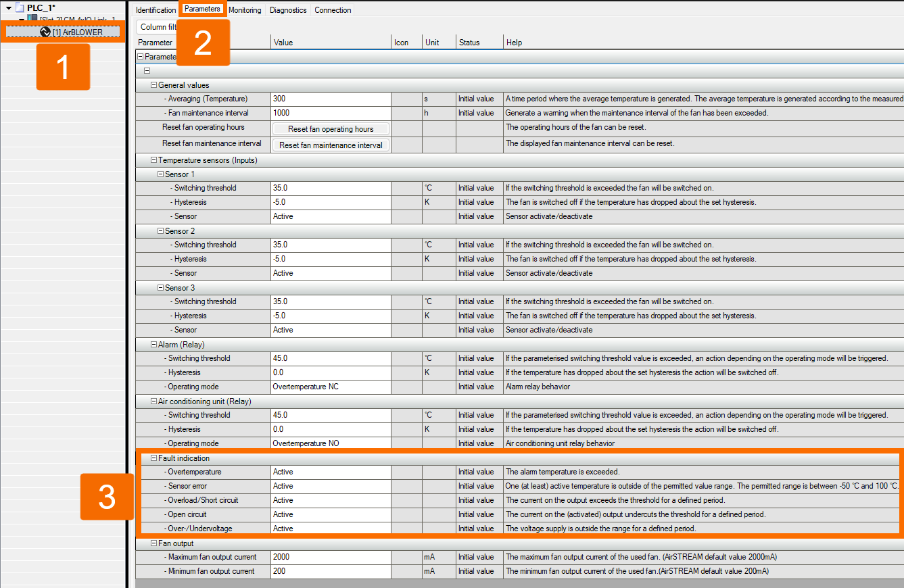Collapse the top-level Parameter group
904x588 pixels.
click(x=141, y=57)
